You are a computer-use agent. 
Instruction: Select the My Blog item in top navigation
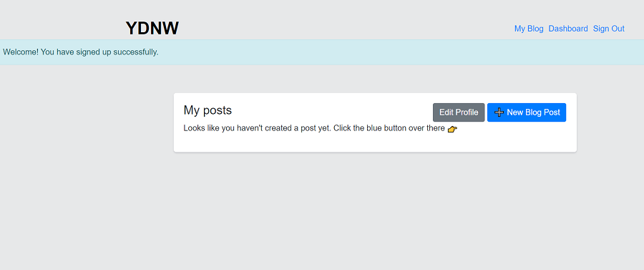pos(529,29)
